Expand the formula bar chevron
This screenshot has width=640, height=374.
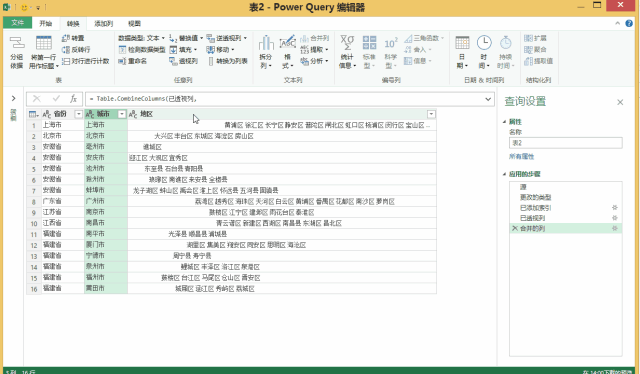coord(488,99)
